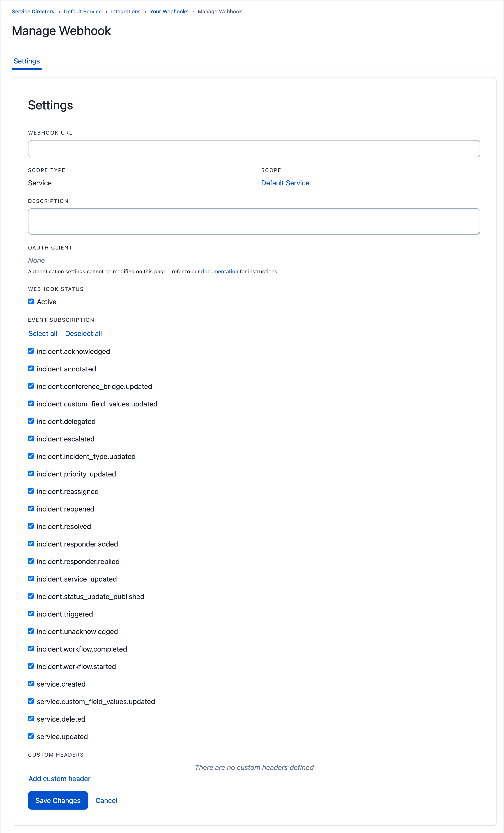Open the Default Service scope link
Viewport: 504px width, 833px height.
point(285,183)
